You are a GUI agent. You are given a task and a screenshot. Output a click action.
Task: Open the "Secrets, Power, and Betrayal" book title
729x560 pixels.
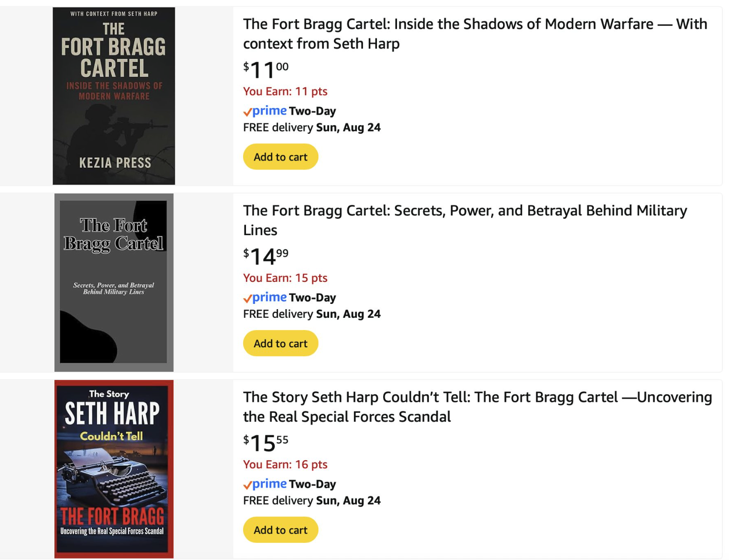465,220
